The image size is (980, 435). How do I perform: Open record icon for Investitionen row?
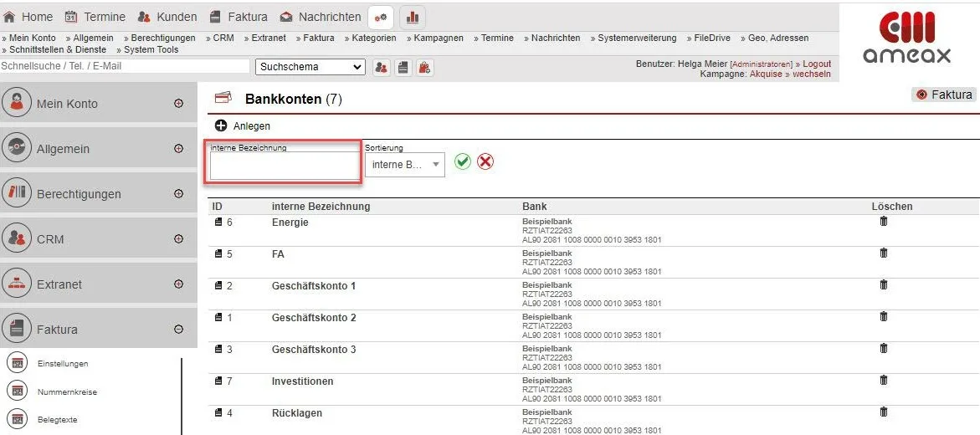219,381
